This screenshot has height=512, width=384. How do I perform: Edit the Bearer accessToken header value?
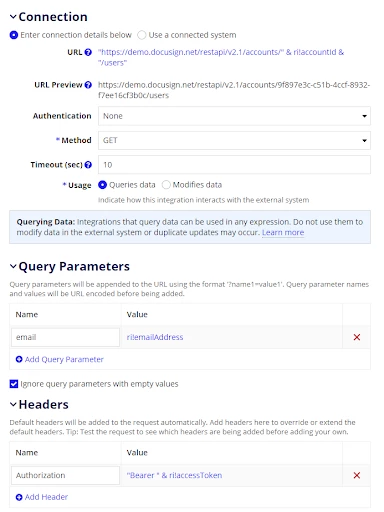pos(174,475)
